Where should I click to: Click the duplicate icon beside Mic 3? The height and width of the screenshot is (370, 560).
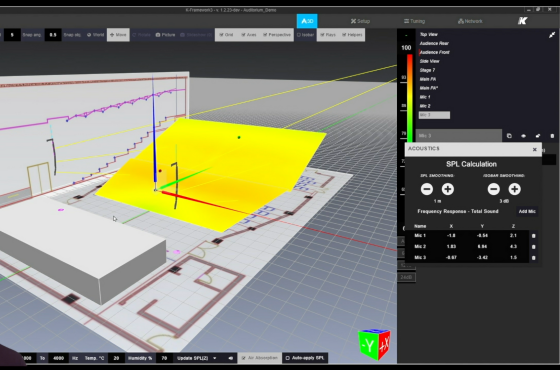pos(509,136)
